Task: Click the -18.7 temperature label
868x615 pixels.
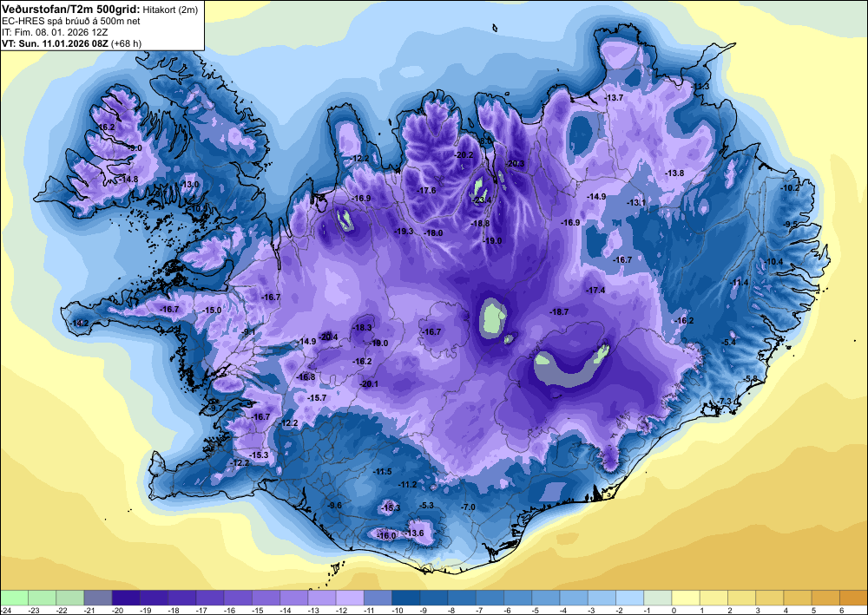Action: [559, 312]
